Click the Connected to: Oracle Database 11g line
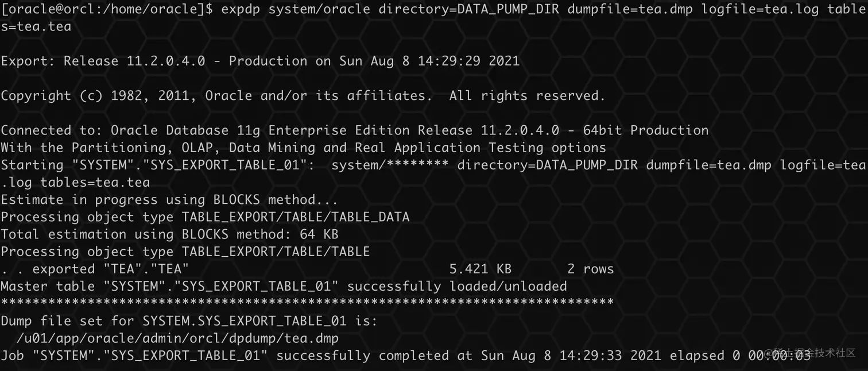Screen dimensions: 868x371 tap(355, 130)
